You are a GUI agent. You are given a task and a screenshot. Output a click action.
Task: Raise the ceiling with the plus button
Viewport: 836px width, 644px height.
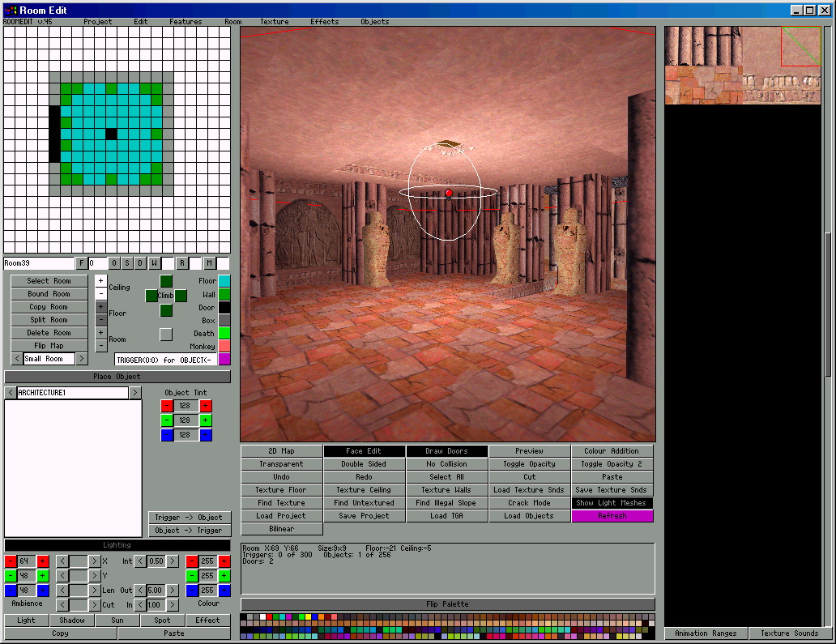tap(100, 280)
